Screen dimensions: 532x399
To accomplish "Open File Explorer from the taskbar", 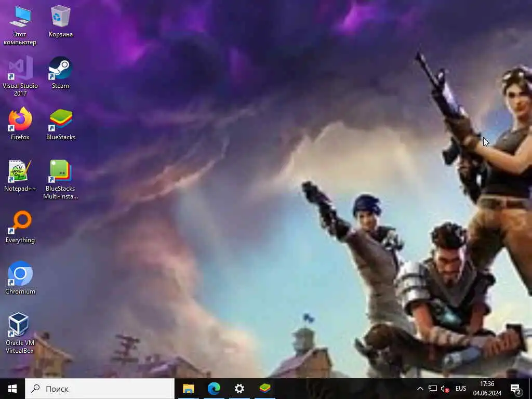I will [188, 389].
